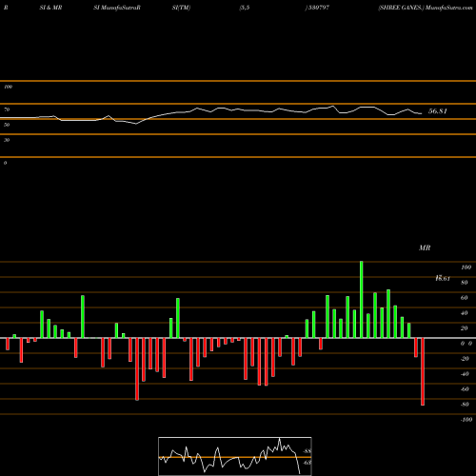Click the last red MR bar reaching -80
476x476 pixels.
tap(423, 371)
